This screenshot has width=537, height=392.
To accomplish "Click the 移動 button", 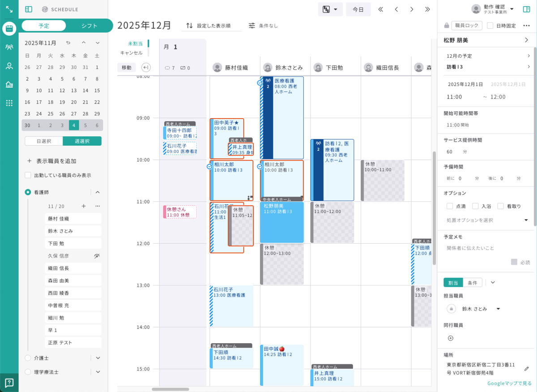I will coord(127,68).
